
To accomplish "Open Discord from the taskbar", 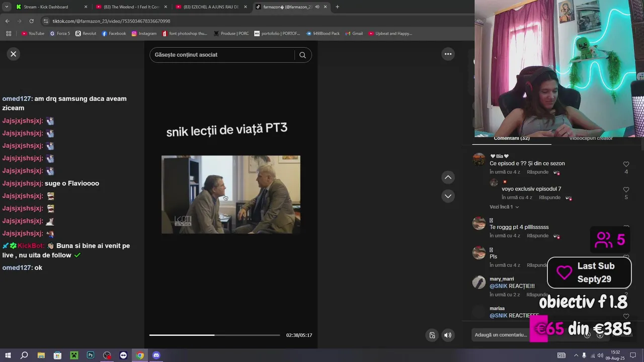I will click(x=156, y=355).
